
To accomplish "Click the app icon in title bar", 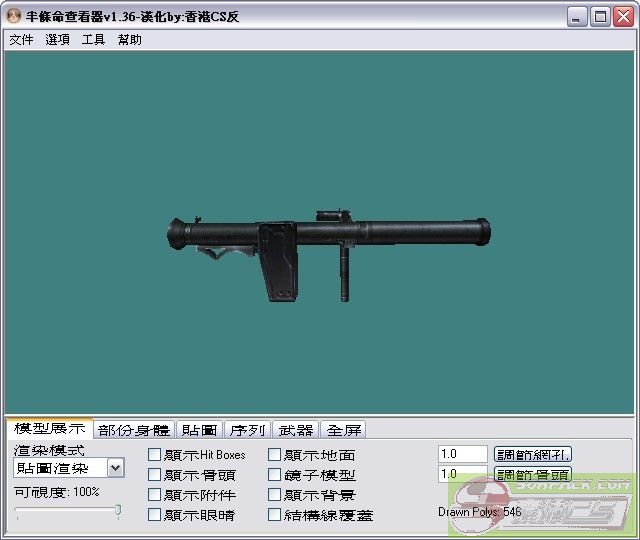I will pos(13,16).
